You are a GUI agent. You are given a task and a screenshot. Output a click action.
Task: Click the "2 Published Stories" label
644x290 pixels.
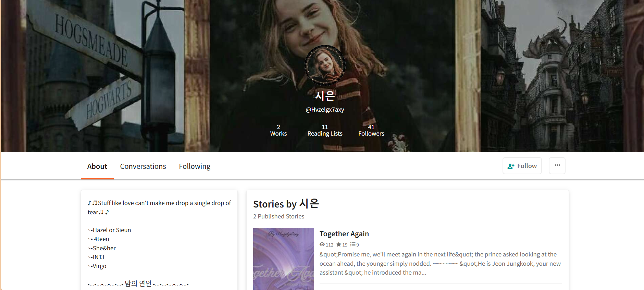click(278, 216)
